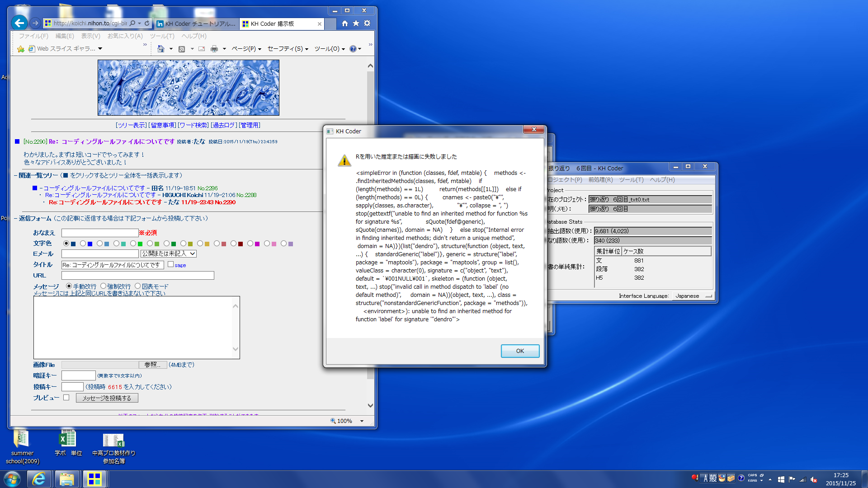Open Favorites star icon at top right

tap(356, 23)
